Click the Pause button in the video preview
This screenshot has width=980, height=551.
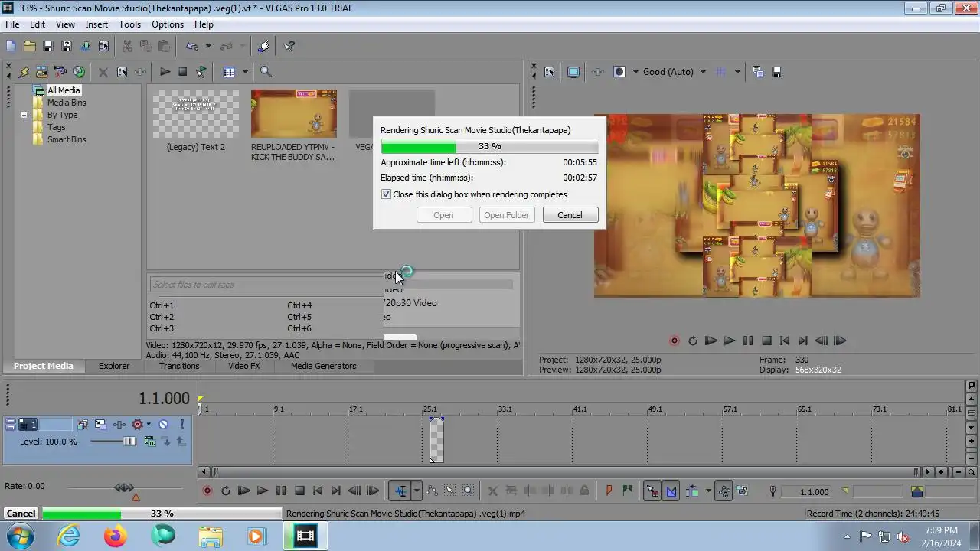click(748, 341)
